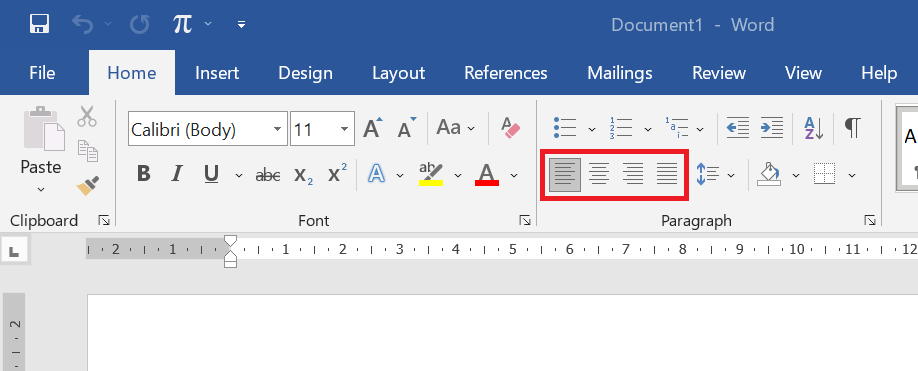Toggle bold formatting
918x371 pixels.
tap(143, 174)
